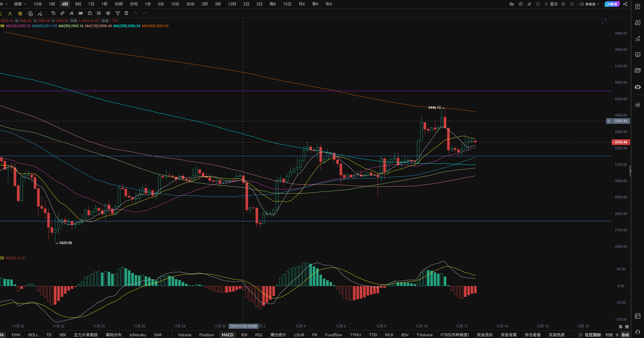
Task: Select the ruler measurement tool
Action: click(62, 13)
